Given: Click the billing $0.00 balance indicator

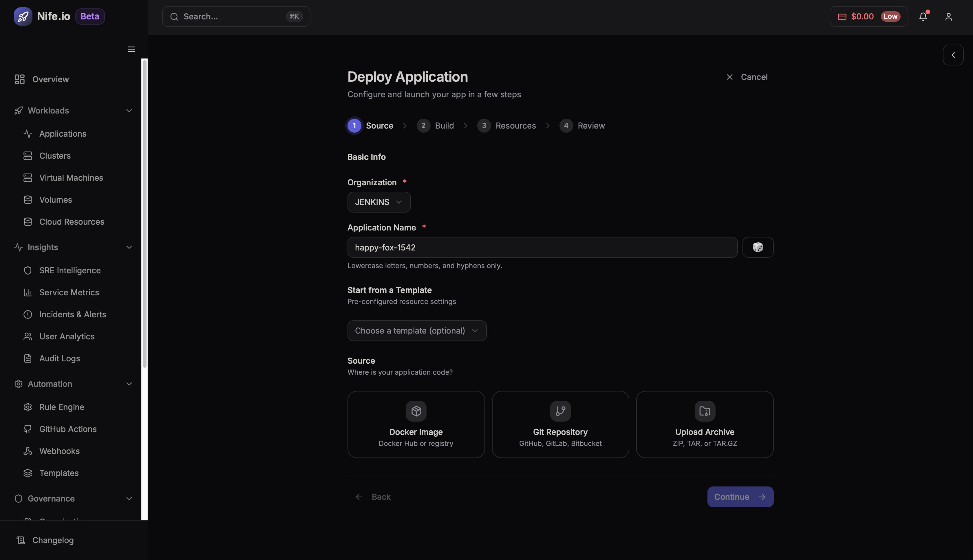Looking at the screenshot, I should 868,17.
